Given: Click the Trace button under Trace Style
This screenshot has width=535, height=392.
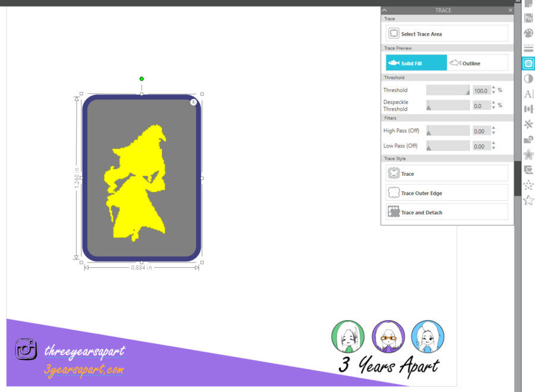Looking at the screenshot, I should [447, 173].
